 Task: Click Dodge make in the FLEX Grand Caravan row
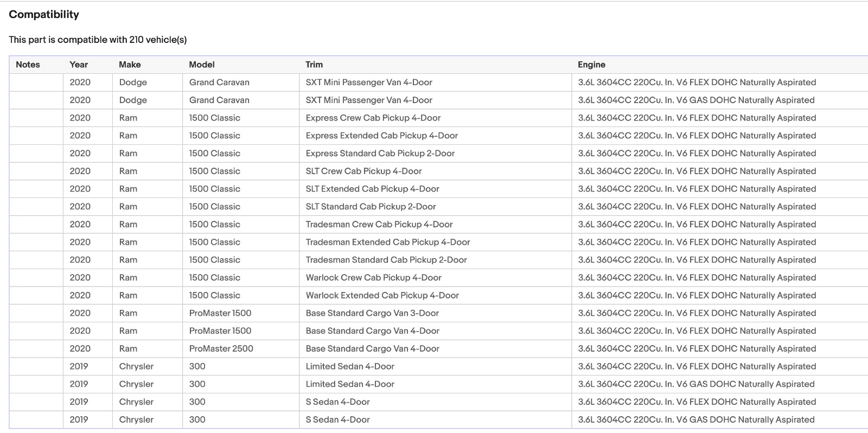(133, 82)
